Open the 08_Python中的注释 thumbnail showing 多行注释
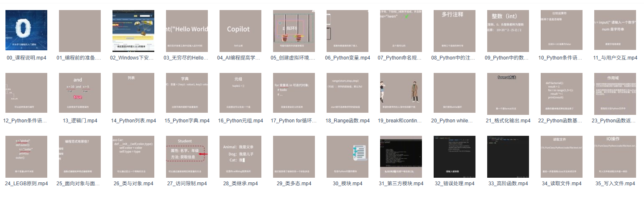Image resolution: width=644 pixels, height=197 pixels. pos(455,31)
